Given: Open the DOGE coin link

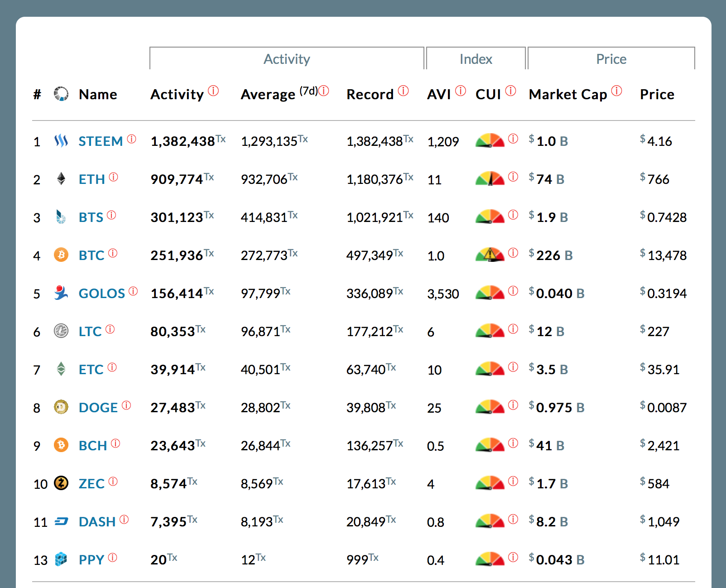Looking at the screenshot, I should coord(98,408).
